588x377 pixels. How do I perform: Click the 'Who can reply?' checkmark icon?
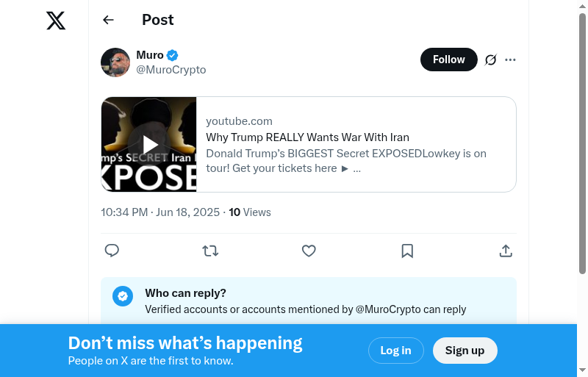(123, 296)
